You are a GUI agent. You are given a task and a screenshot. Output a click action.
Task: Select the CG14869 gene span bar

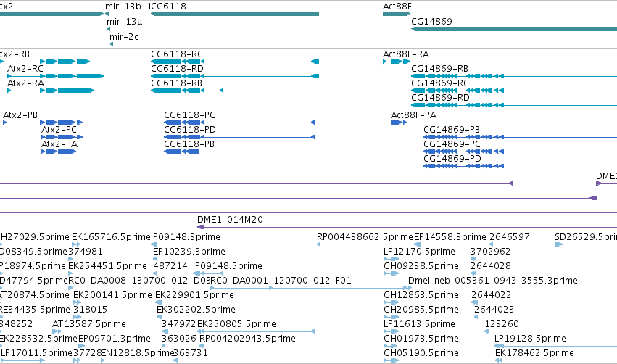click(514, 29)
